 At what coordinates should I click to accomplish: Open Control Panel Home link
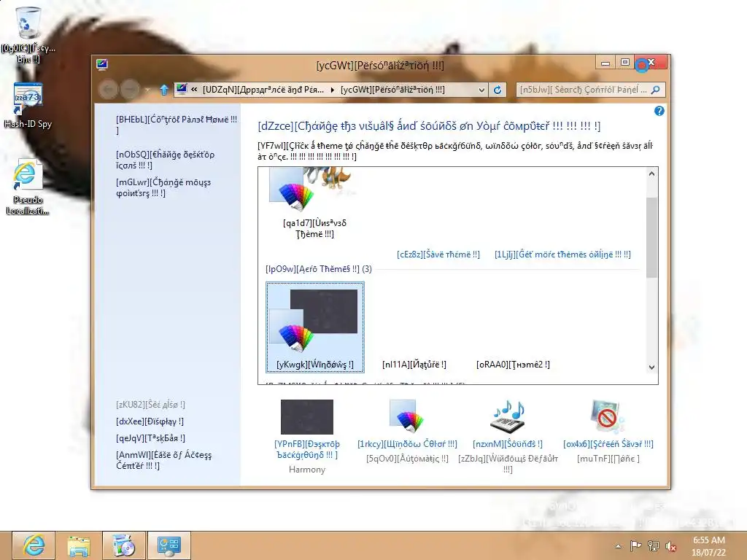pos(177,125)
